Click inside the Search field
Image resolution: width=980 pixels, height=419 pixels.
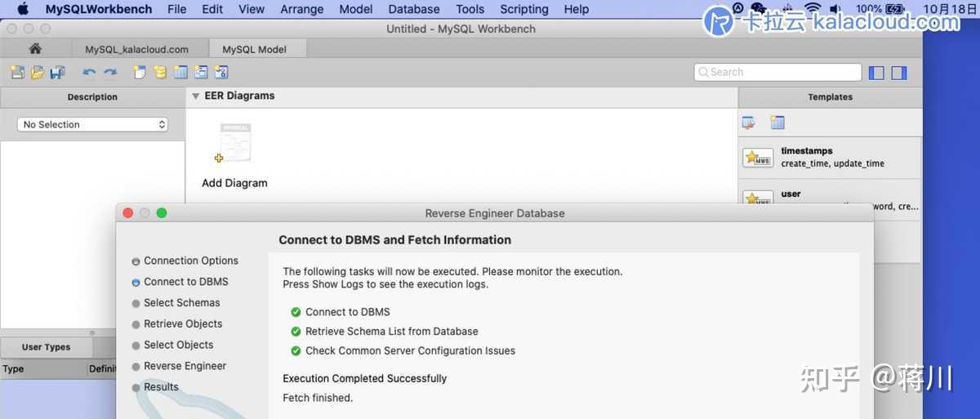[x=777, y=72]
